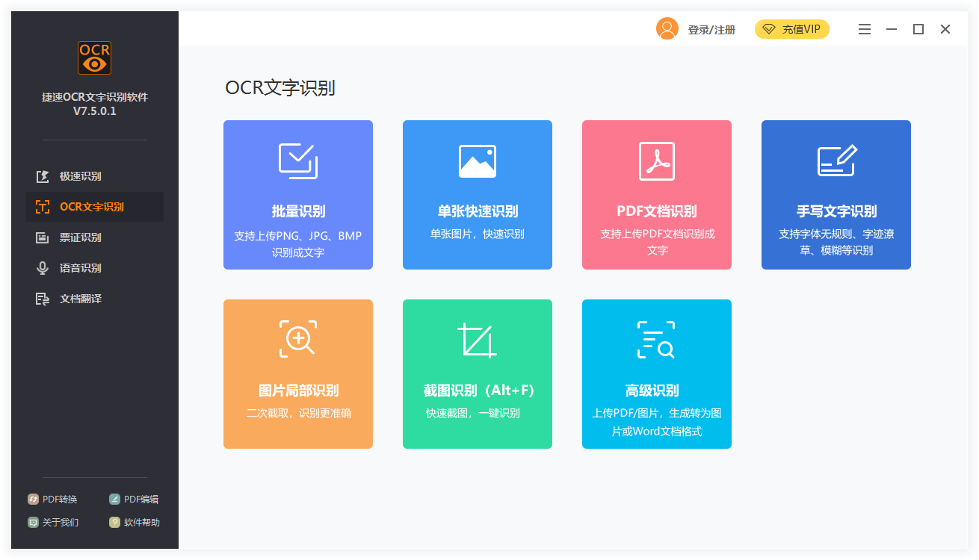Click the 捷速OCR文字识别软件 V7.5.0.1 title text
The width and height of the screenshot is (979, 560).
tap(95, 104)
